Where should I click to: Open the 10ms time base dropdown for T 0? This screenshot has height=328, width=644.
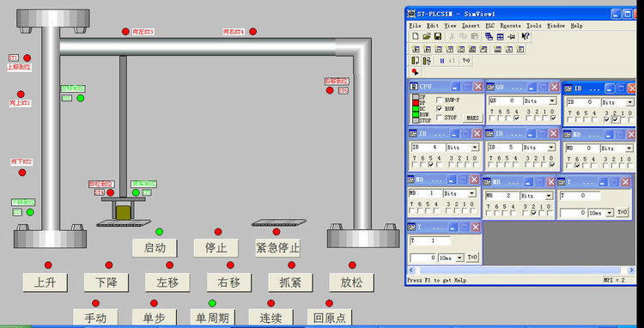610,213
